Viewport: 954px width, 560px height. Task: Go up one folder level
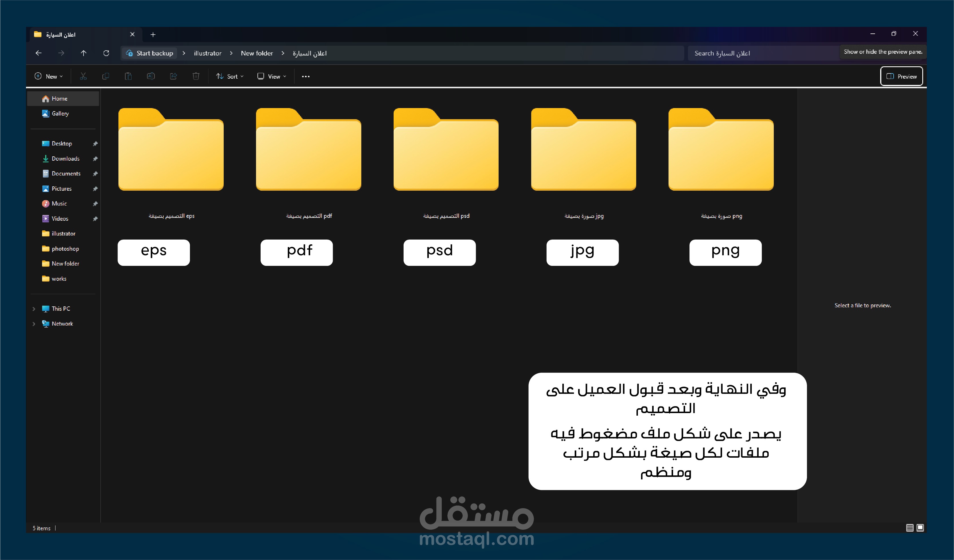(84, 53)
